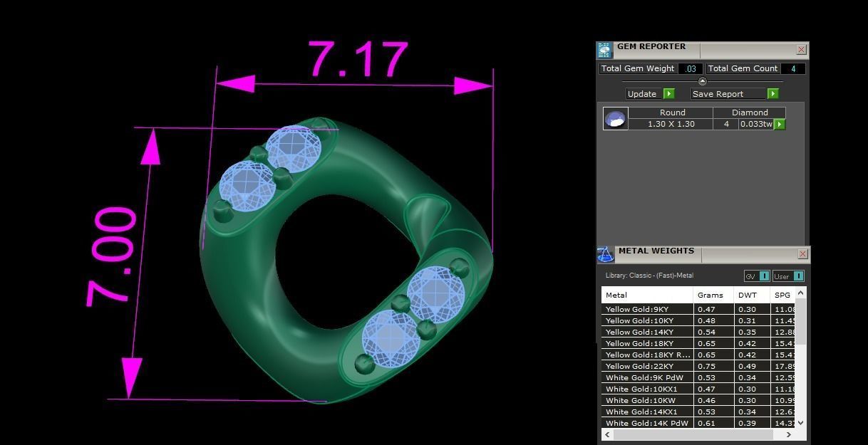The height and width of the screenshot is (445, 868).
Task: Select the Yellow Gold:18KY R... row
Action: click(698, 355)
